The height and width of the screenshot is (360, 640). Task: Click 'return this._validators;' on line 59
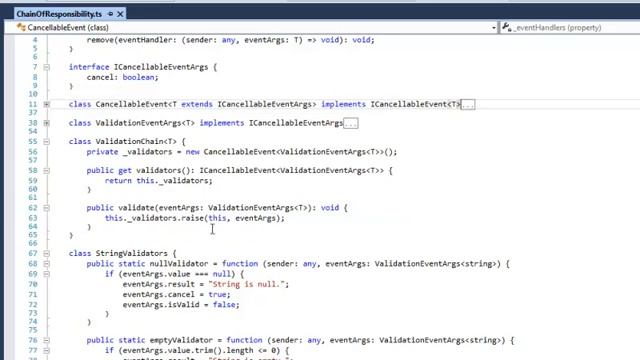click(x=158, y=180)
